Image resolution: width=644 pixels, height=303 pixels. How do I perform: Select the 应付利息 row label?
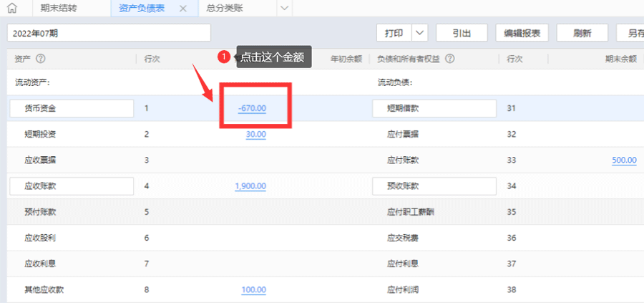coord(402,264)
